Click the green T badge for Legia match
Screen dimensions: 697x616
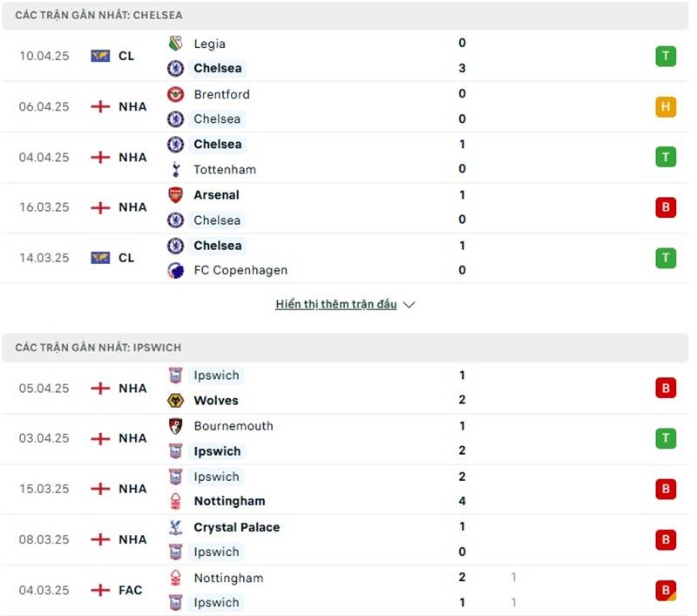click(666, 57)
